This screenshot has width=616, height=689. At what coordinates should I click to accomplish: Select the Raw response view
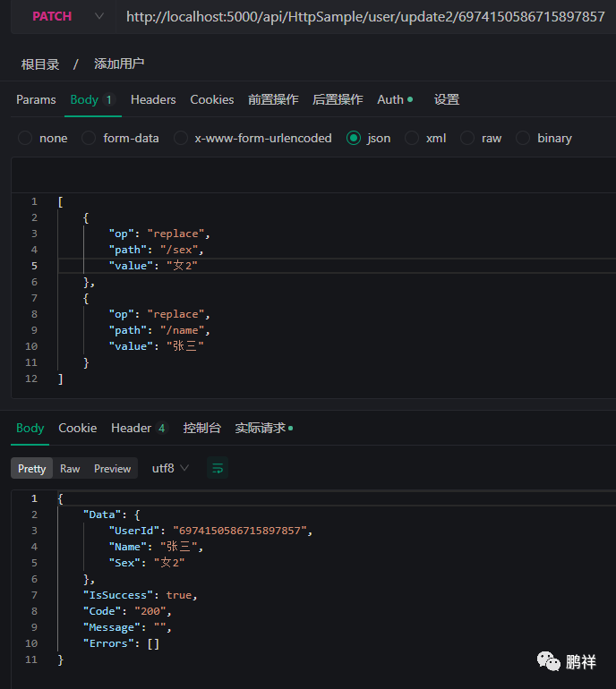coord(70,468)
